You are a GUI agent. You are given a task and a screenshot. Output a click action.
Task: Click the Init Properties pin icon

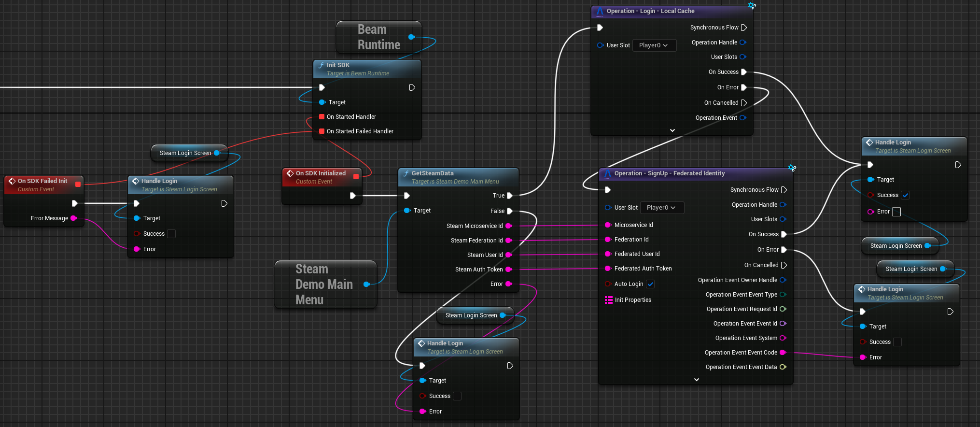[608, 300]
